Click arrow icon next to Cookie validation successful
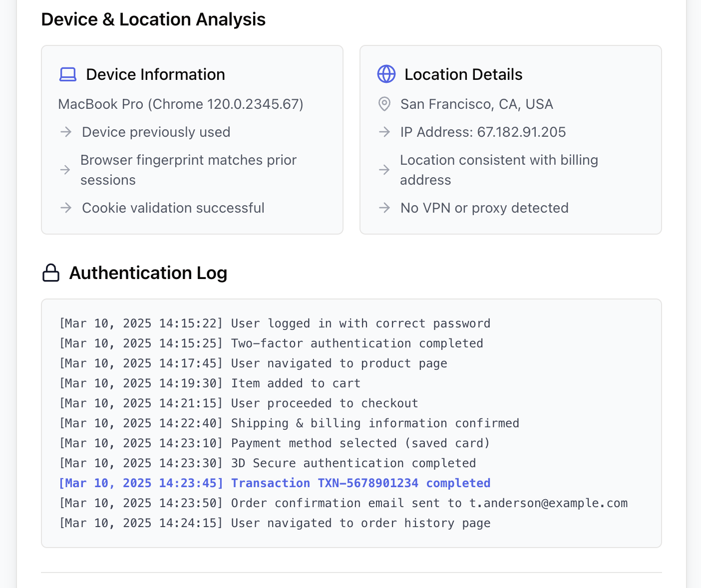Image resolution: width=701 pixels, height=588 pixels. tap(66, 208)
